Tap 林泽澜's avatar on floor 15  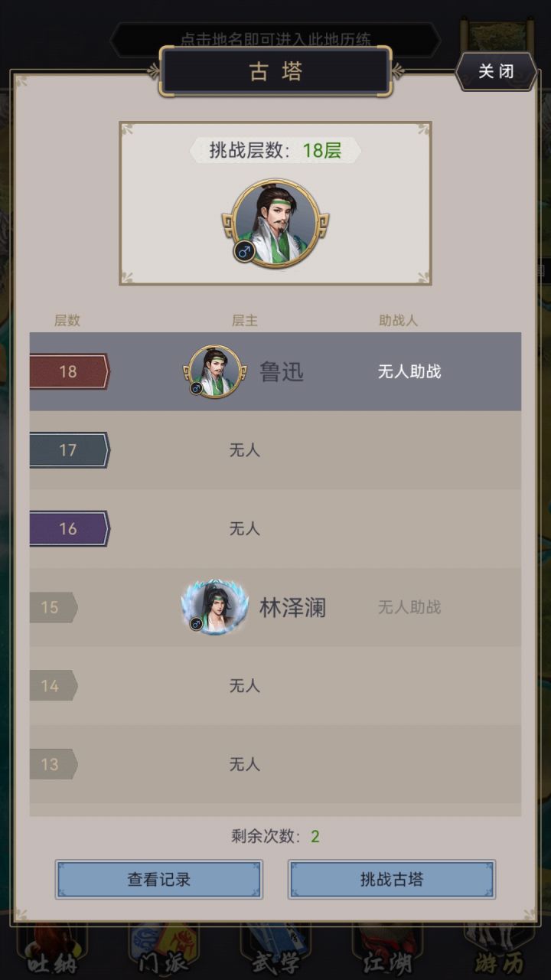tap(214, 606)
